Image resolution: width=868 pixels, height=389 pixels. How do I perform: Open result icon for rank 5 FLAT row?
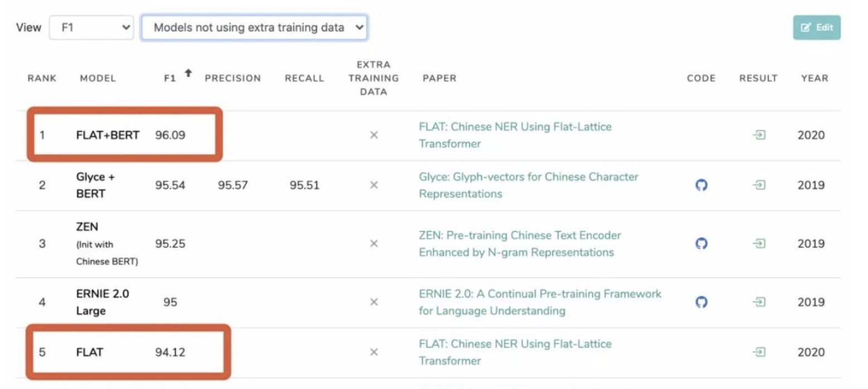759,352
